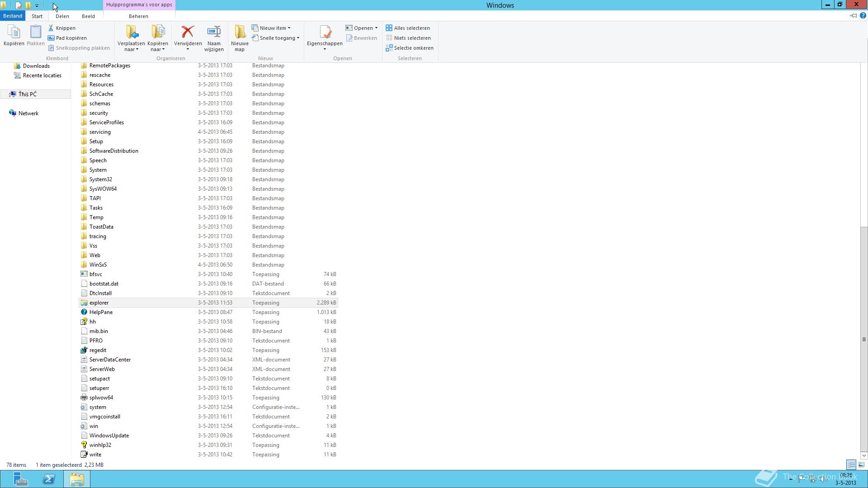The height and width of the screenshot is (488, 868).
Task: Click Alles selecteren
Action: [408, 28]
